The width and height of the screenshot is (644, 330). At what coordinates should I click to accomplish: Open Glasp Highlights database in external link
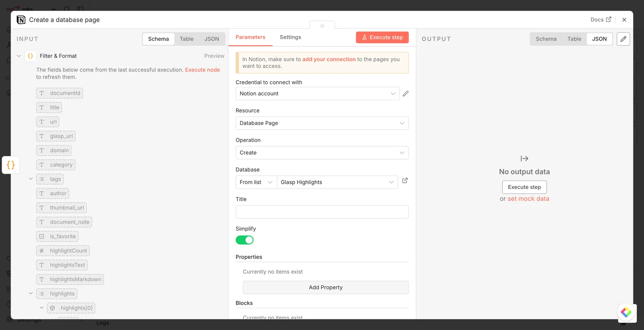coord(405,181)
